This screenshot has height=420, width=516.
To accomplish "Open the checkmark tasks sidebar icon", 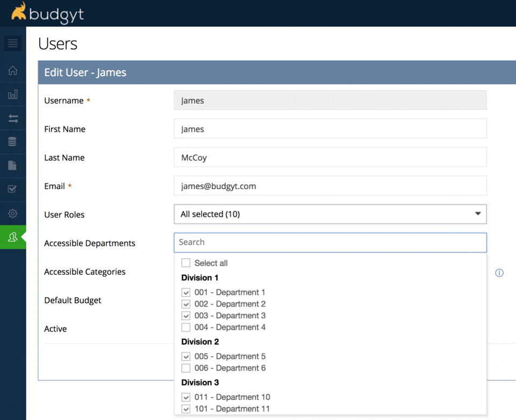I will pos(12,189).
